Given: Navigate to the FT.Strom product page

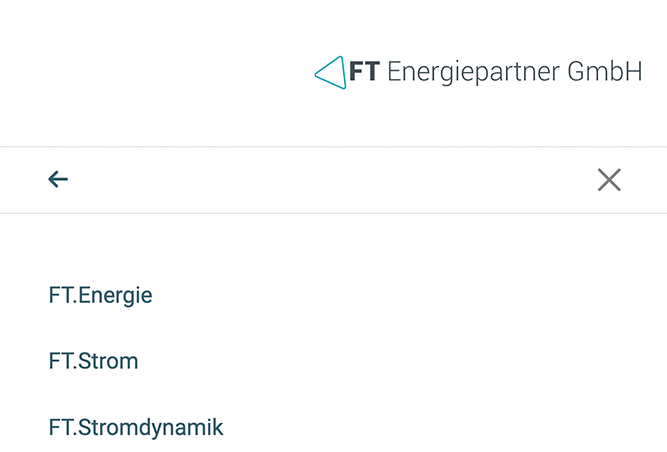Looking at the screenshot, I should pyautogui.click(x=94, y=361).
